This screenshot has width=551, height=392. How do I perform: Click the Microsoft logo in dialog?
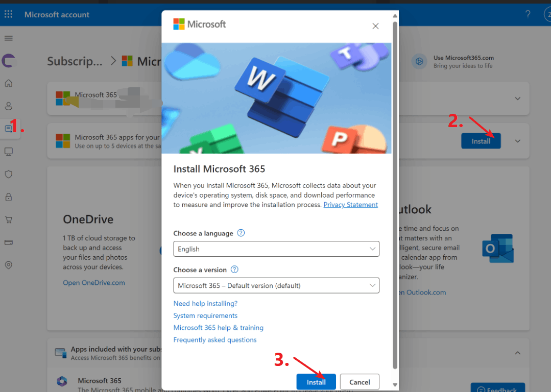(x=199, y=24)
